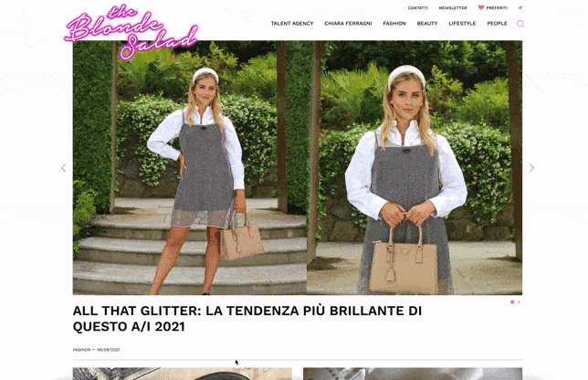The width and height of the screenshot is (588, 380).
Task: Click the Fashion category tag under headline
Action: (x=81, y=350)
